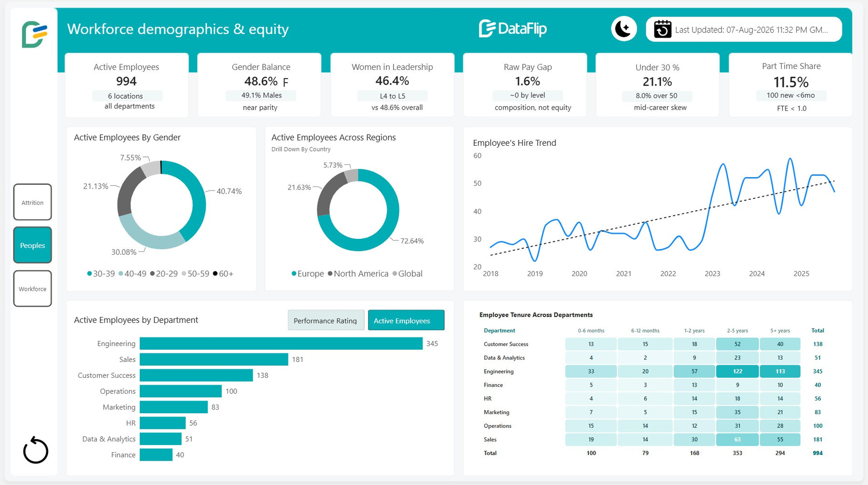Click the Engineering bar in department chart
Viewport: 868px width, 485px height.
pyautogui.click(x=281, y=344)
